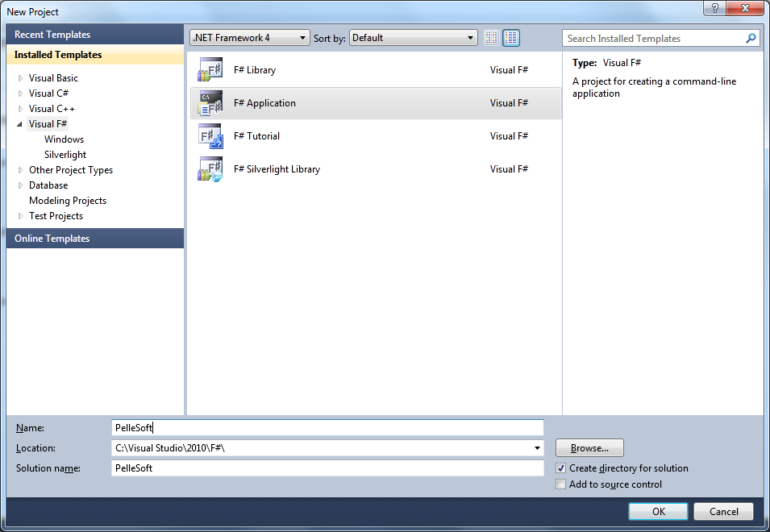Image resolution: width=770 pixels, height=532 pixels.
Task: Open the .NET Framework 4 dropdown
Action: (249, 38)
